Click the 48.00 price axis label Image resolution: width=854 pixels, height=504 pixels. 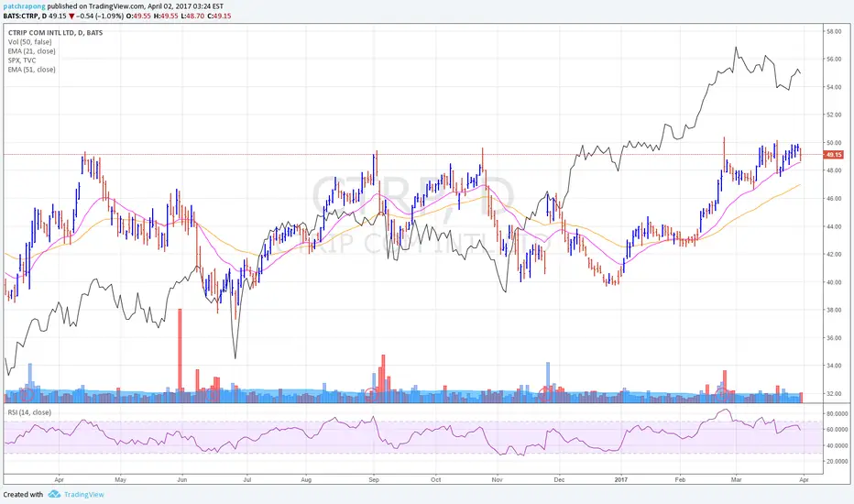[x=834, y=170]
